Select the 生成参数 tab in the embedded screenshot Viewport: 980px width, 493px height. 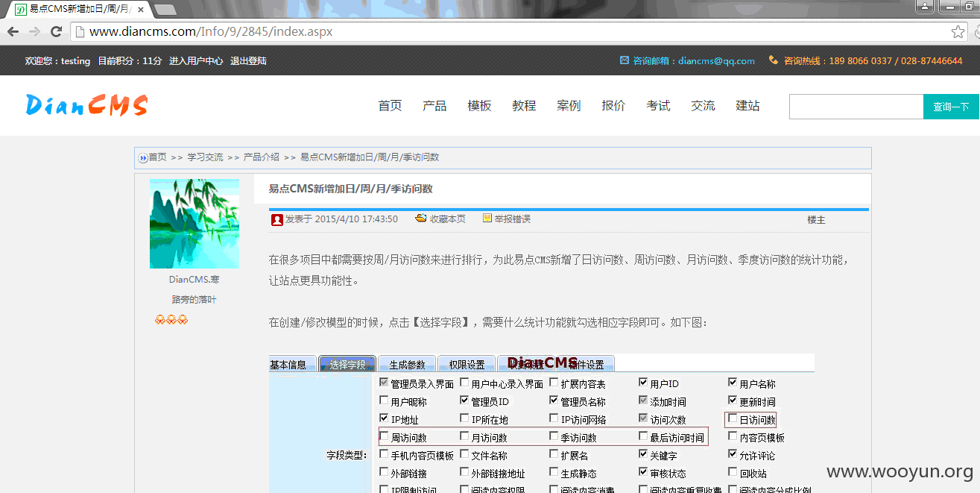407,364
